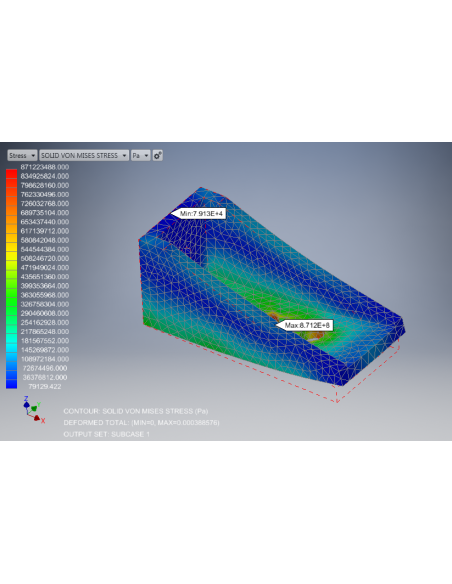Click the DEFORMED TOTAL info line
This screenshot has height=584, width=452.
(141, 423)
